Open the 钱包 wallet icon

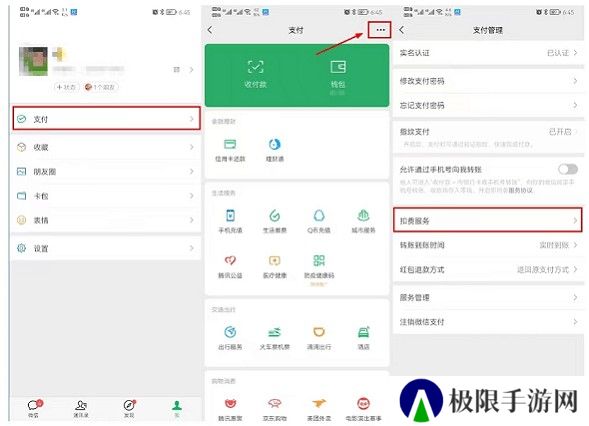pyautogui.click(x=338, y=67)
